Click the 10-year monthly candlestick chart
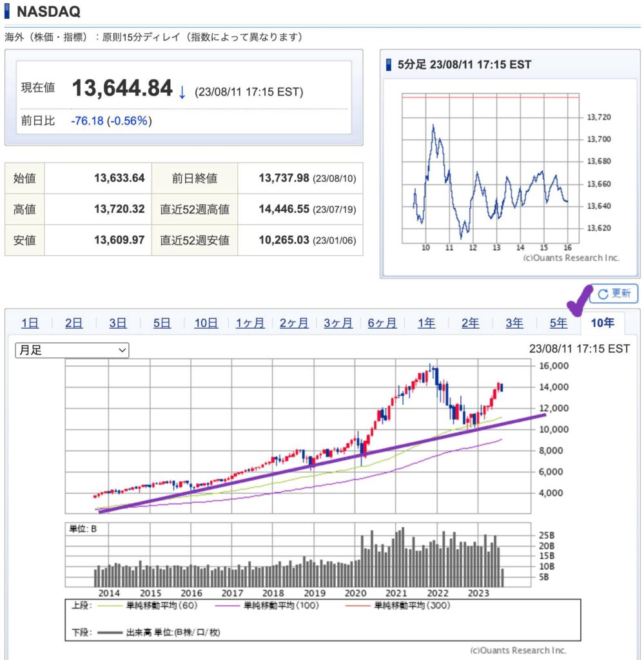The image size is (644, 660). pos(298,436)
